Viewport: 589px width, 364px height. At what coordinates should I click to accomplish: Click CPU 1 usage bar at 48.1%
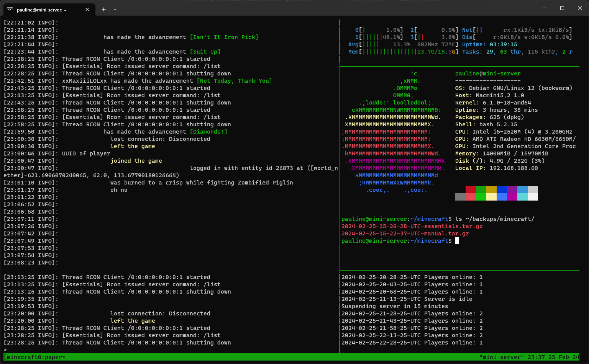(379, 37)
